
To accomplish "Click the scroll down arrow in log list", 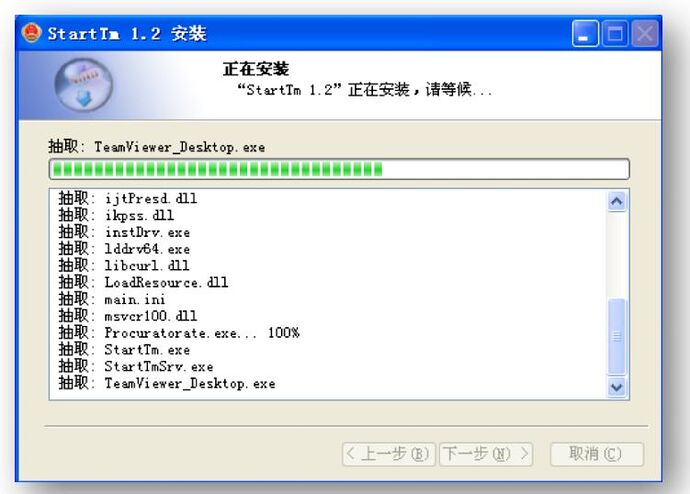I will click(617, 386).
